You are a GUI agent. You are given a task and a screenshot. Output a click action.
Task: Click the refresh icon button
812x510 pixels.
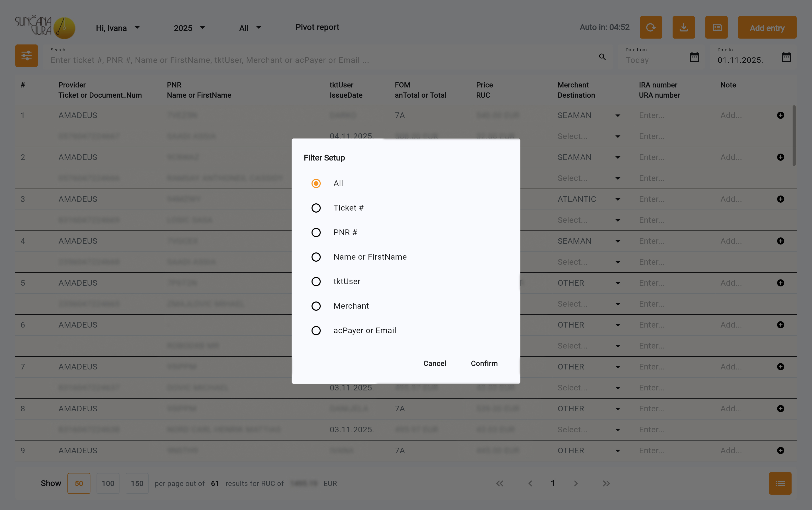tap(651, 27)
